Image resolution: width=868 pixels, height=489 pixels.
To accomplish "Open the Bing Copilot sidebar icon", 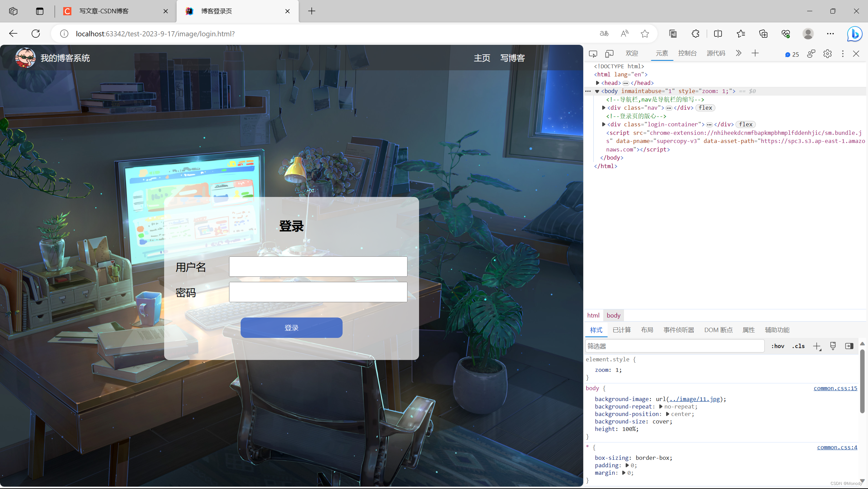I will point(854,34).
